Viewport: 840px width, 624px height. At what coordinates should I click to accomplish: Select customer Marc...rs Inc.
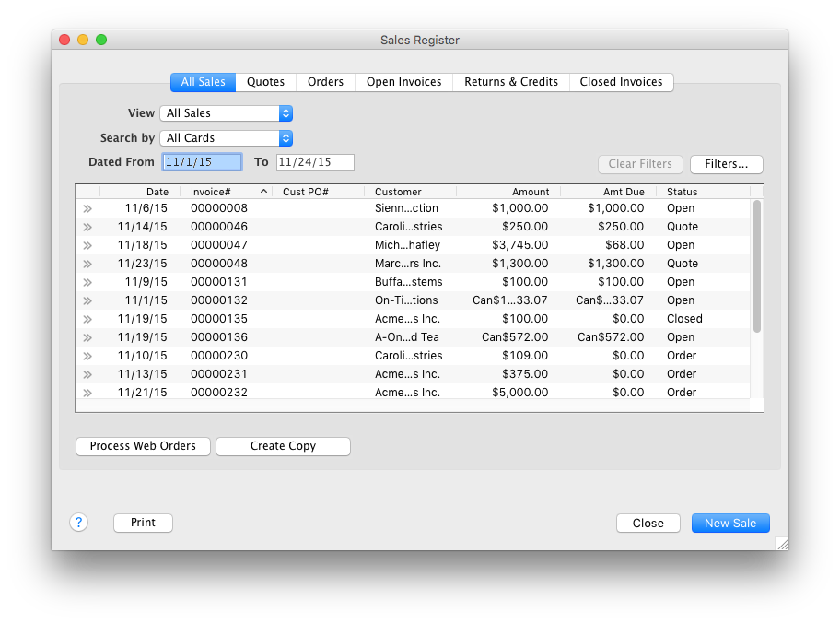pos(408,264)
